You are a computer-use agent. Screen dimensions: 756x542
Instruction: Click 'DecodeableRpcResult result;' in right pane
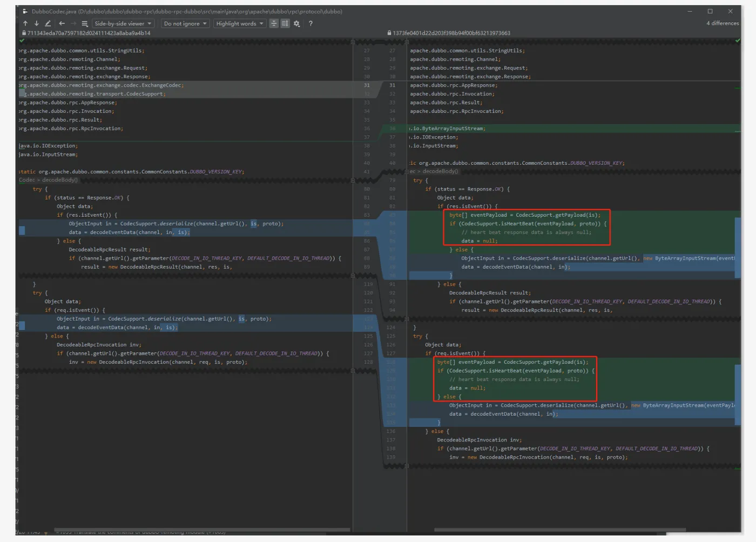click(x=490, y=293)
